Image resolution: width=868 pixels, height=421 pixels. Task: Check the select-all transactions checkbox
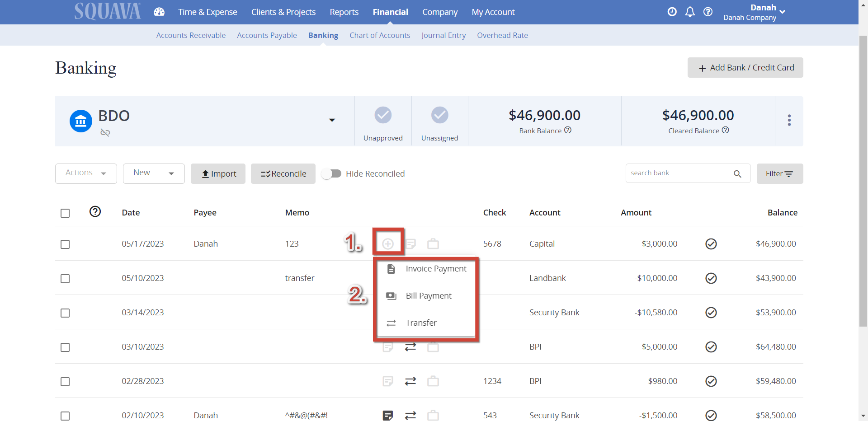[x=65, y=213]
